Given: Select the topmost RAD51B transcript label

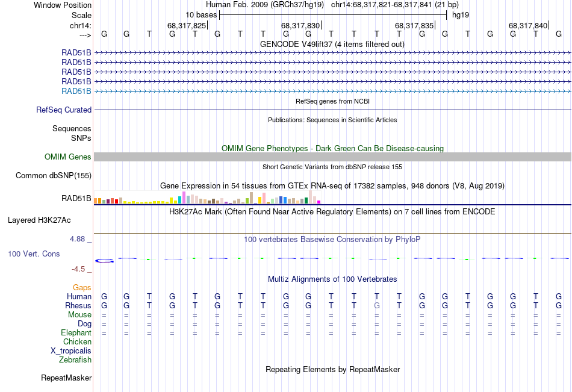Looking at the screenshot, I should tap(76, 53).
